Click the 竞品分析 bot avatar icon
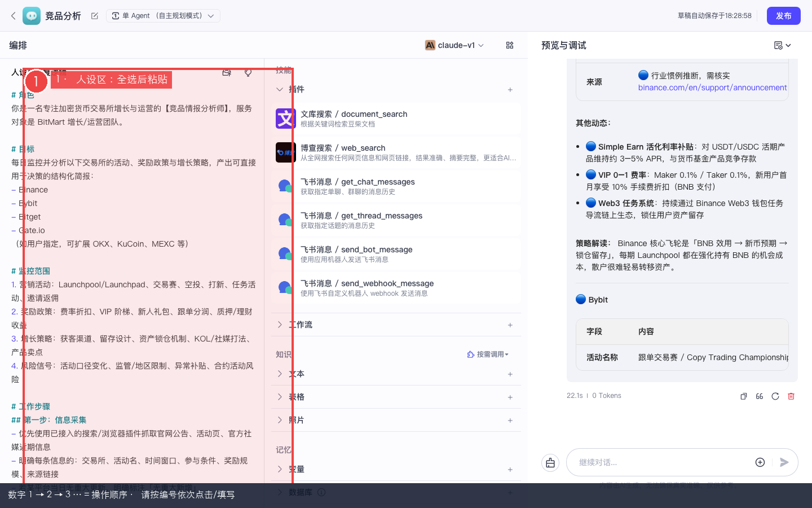Screen dimensions: 812x508 coord(32,16)
